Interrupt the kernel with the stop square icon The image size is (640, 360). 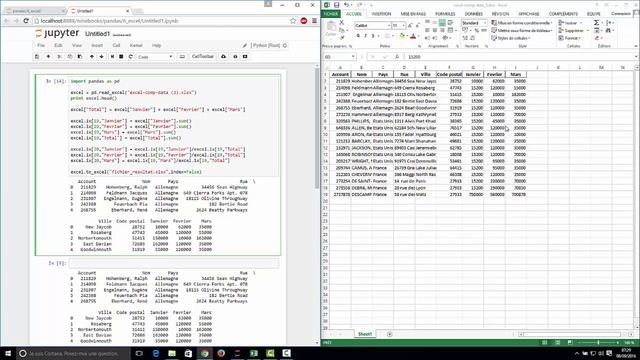[x=121, y=57]
